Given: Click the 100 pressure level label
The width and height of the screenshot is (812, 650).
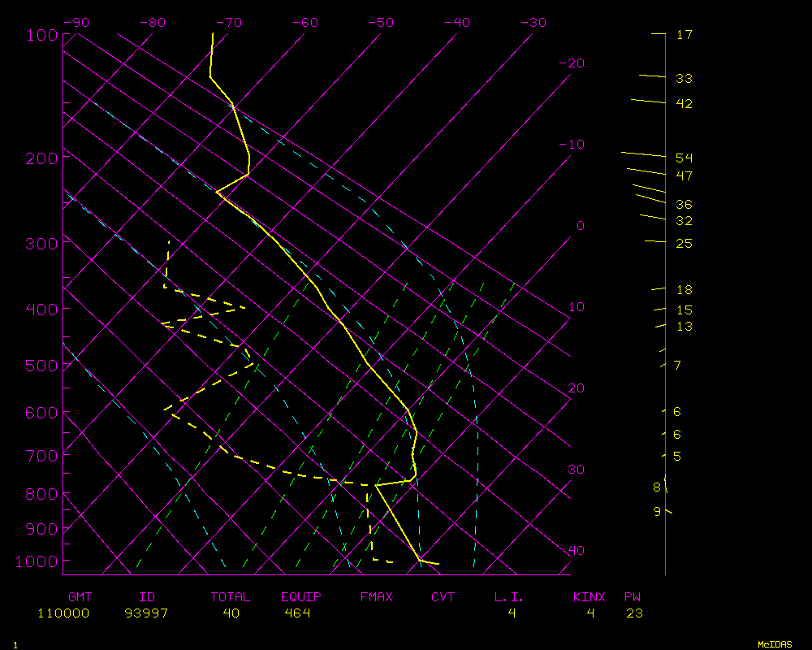Looking at the screenshot, I should tap(41, 35).
